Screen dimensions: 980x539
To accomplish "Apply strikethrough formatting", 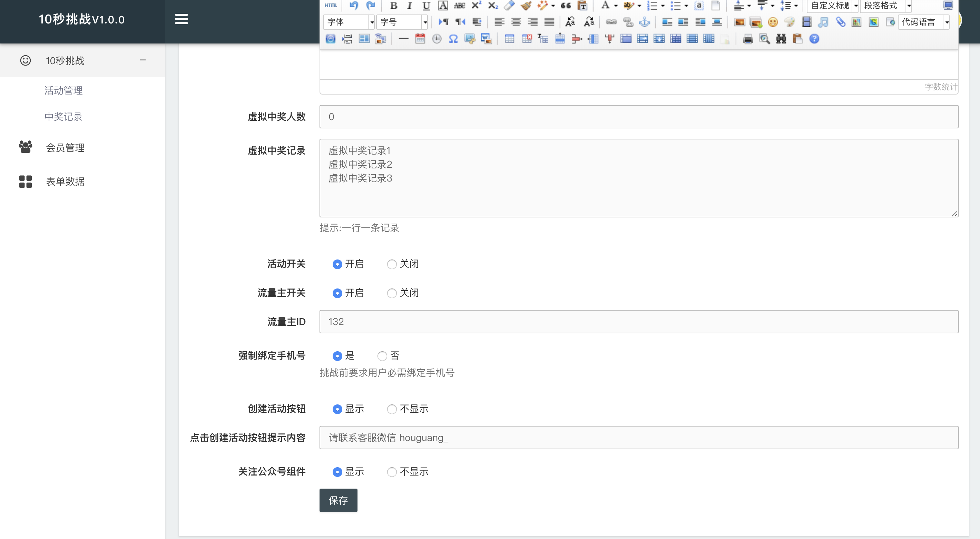I will pyautogui.click(x=459, y=5).
